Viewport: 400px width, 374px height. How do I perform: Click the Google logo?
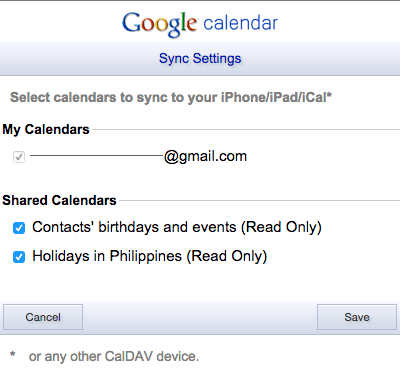point(159,24)
